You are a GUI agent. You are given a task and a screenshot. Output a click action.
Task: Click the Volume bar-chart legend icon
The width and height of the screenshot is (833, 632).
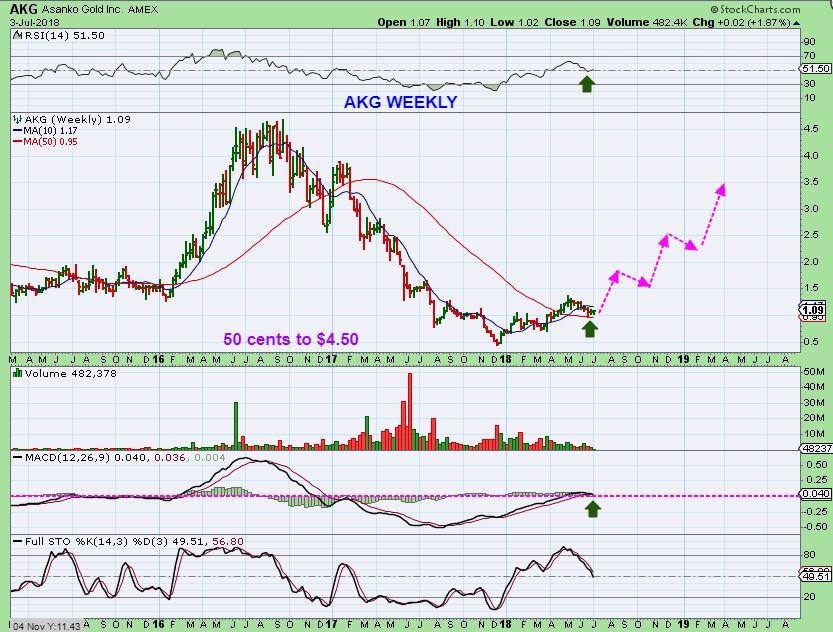(18, 373)
